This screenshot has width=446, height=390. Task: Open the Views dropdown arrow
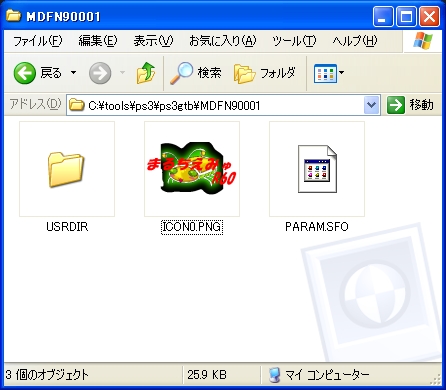tap(341, 73)
